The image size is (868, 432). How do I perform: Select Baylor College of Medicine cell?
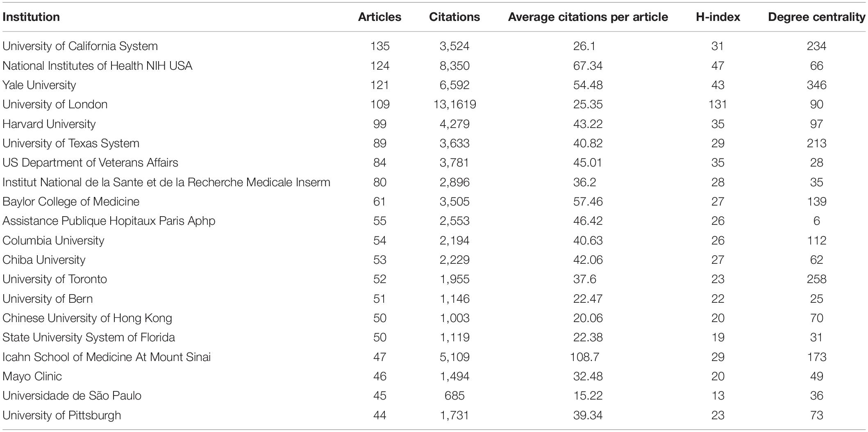point(71,201)
